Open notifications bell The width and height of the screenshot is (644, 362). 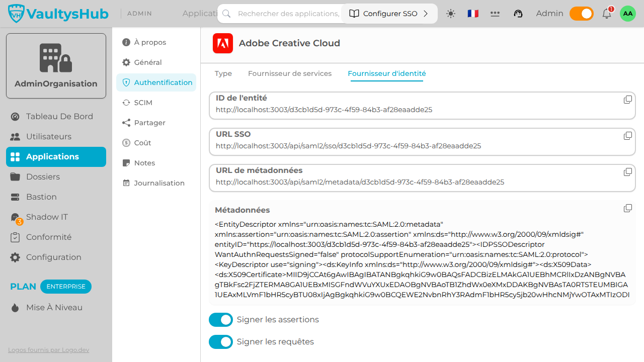click(607, 14)
